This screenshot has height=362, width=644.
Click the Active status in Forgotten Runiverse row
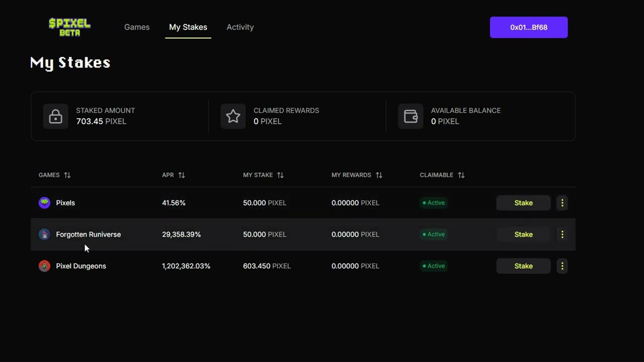[434, 234]
